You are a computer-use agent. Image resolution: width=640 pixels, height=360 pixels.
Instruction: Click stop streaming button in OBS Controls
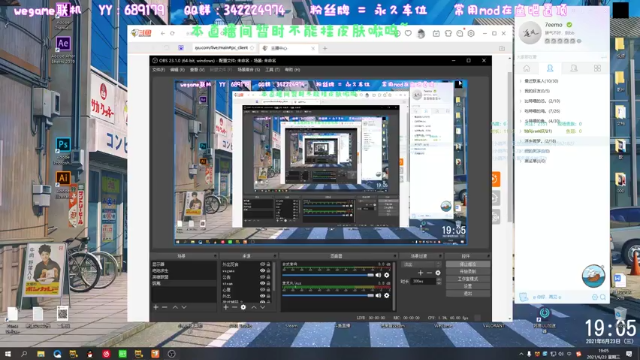468,264
